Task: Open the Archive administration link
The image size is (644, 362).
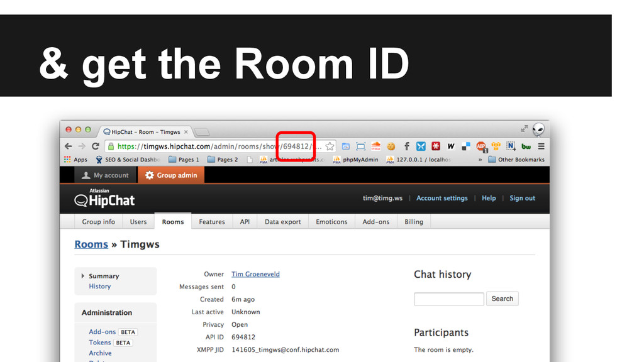Action: [x=100, y=353]
